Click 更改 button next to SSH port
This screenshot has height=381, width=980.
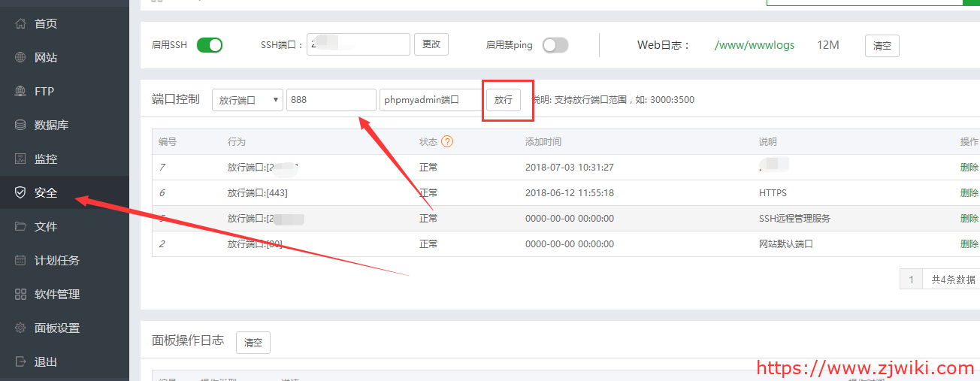(x=431, y=44)
